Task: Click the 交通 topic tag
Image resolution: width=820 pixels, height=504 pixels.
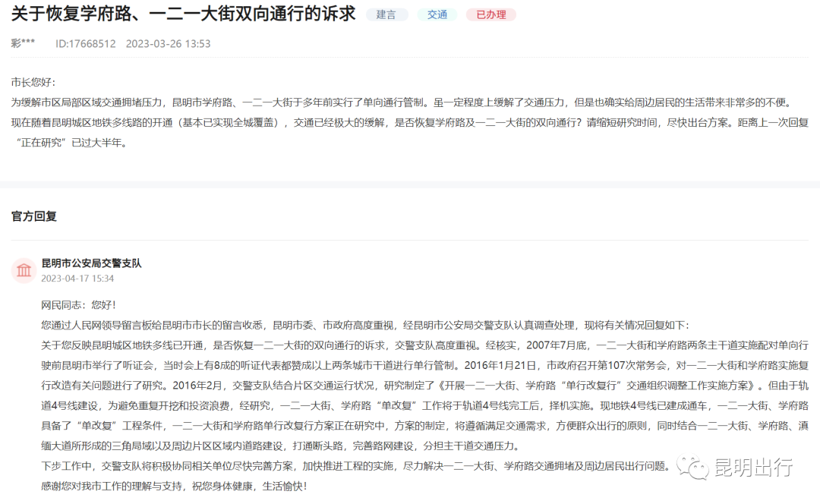Action: (437, 14)
